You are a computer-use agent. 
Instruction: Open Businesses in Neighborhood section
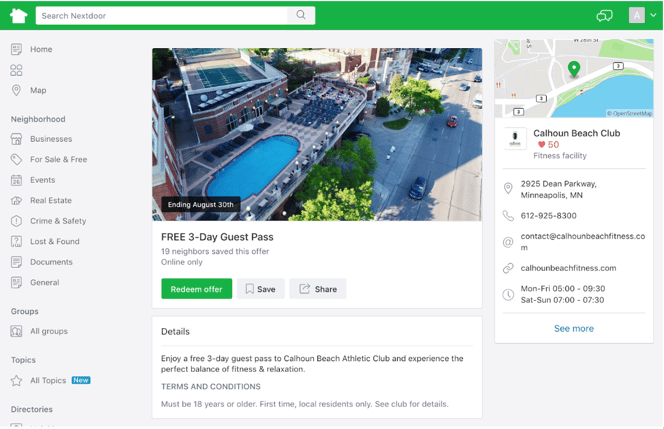coord(51,139)
